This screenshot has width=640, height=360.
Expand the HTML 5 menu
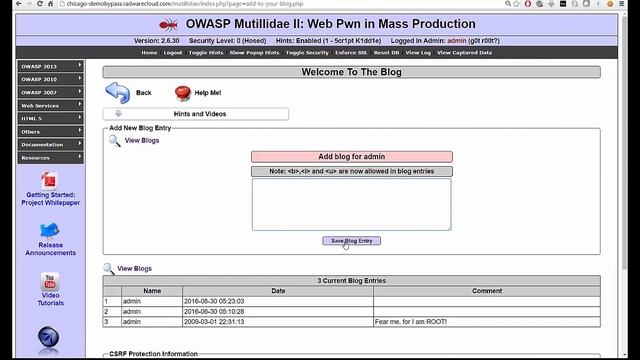51,118
